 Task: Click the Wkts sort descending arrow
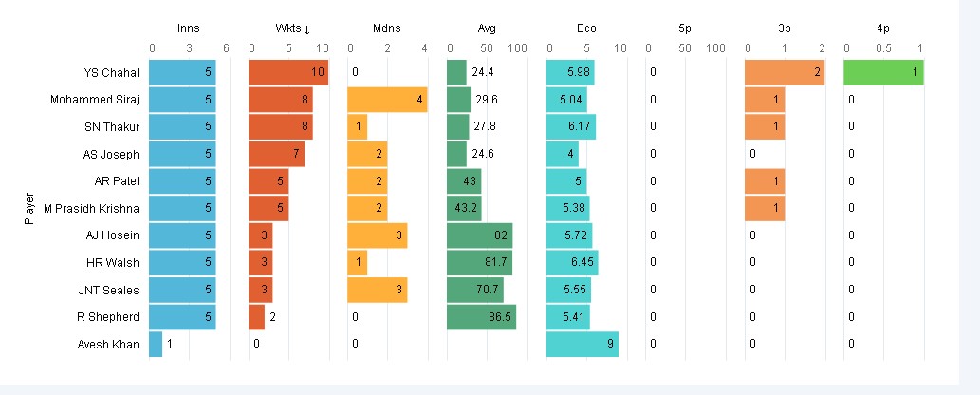point(307,28)
